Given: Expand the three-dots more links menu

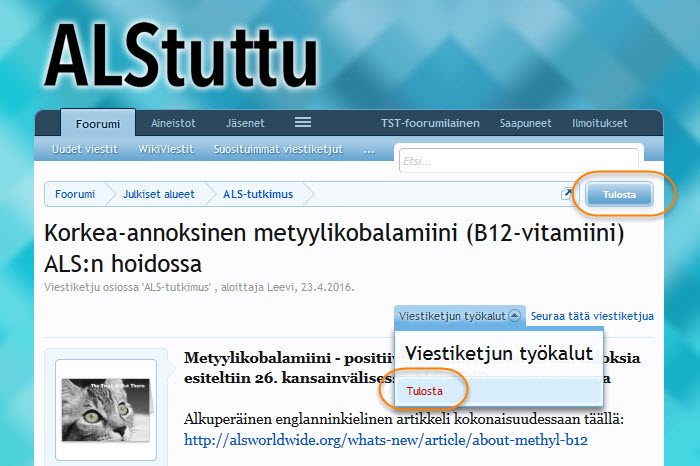Looking at the screenshot, I should point(369,150).
